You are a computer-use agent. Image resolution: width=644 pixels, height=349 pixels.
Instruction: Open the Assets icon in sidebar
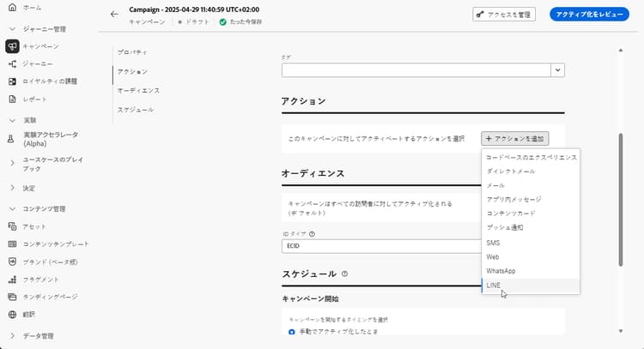coord(12,226)
